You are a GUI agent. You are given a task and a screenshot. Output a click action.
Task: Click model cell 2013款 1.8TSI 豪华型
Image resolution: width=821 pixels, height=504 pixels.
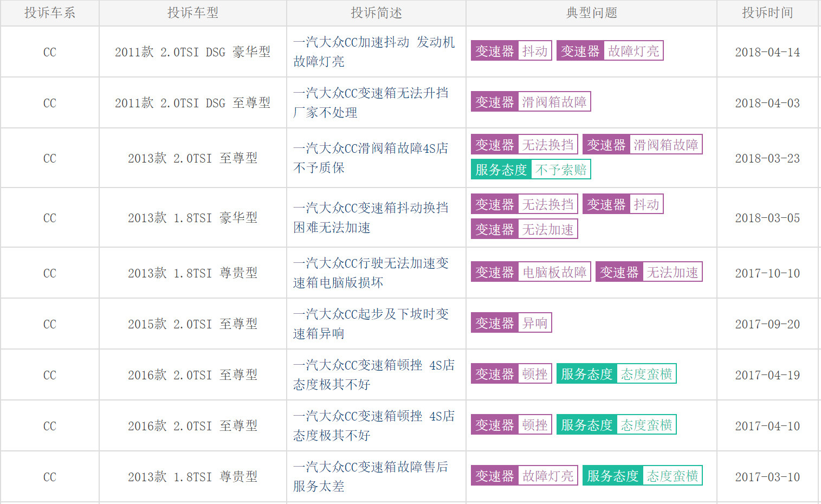click(x=193, y=218)
